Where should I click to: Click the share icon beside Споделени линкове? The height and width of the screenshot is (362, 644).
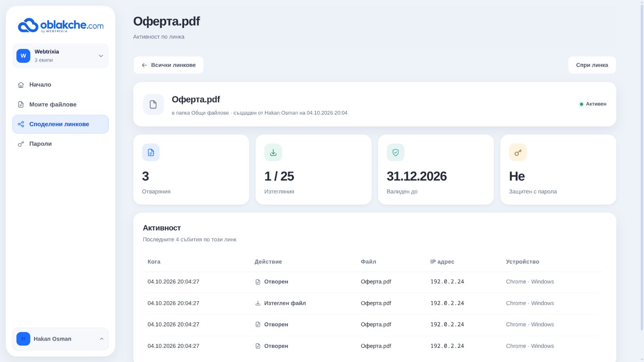[21, 124]
